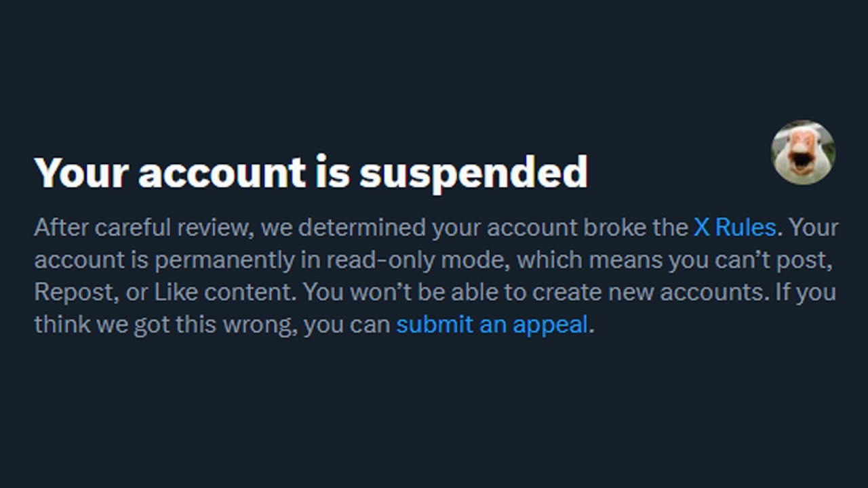Click the "read-only mode" phrase
This screenshot has width=868, height=488.
pyautogui.click(x=417, y=260)
